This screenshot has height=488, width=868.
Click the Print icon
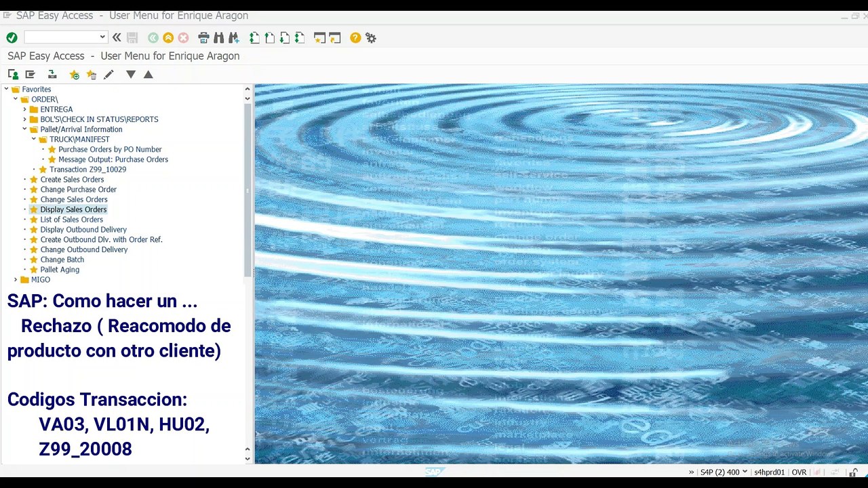[x=203, y=38]
